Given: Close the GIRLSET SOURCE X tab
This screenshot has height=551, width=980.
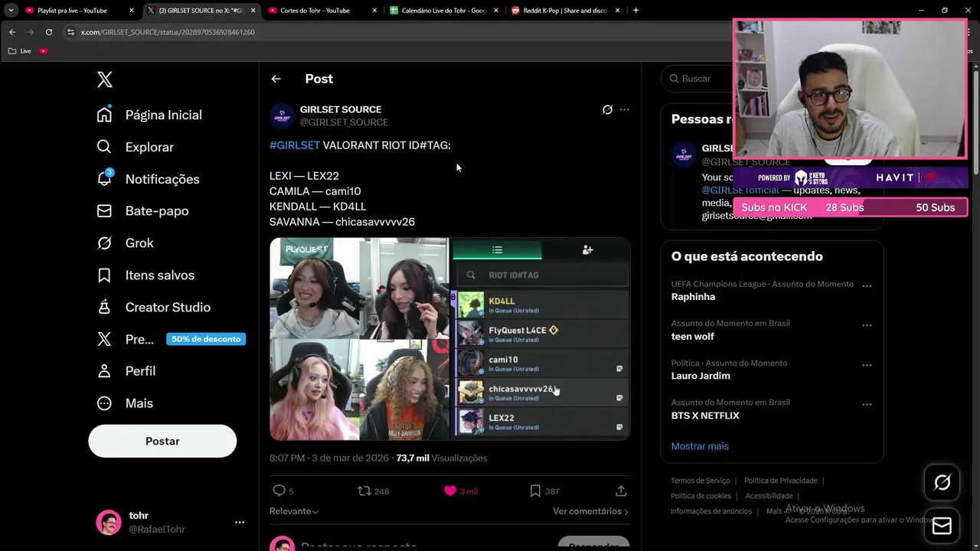Looking at the screenshot, I should pyautogui.click(x=253, y=11).
